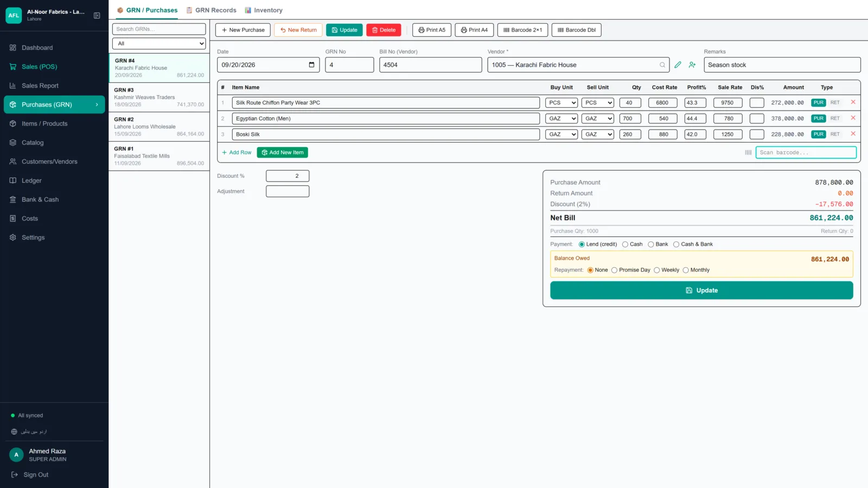Click New Purchase button
Screen dimensions: 868x488
pyautogui.click(x=243, y=30)
